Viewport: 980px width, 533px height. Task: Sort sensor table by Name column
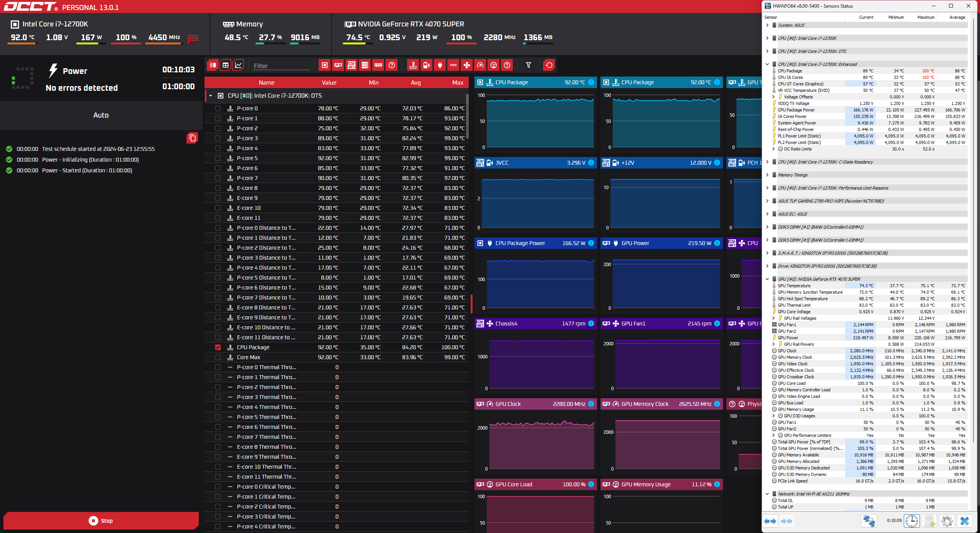tap(267, 83)
